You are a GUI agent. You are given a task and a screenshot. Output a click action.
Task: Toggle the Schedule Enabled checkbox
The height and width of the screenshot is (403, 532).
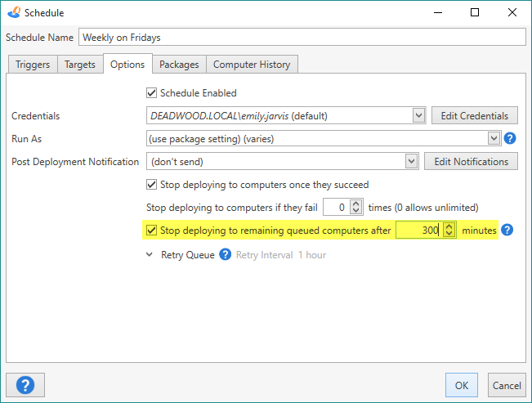tap(151, 92)
